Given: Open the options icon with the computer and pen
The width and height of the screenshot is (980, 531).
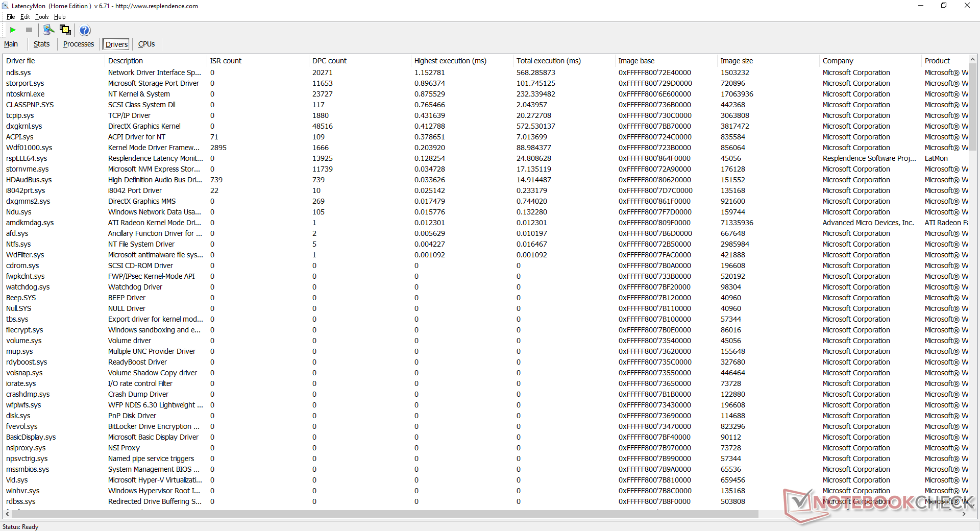Looking at the screenshot, I should 48,30.
